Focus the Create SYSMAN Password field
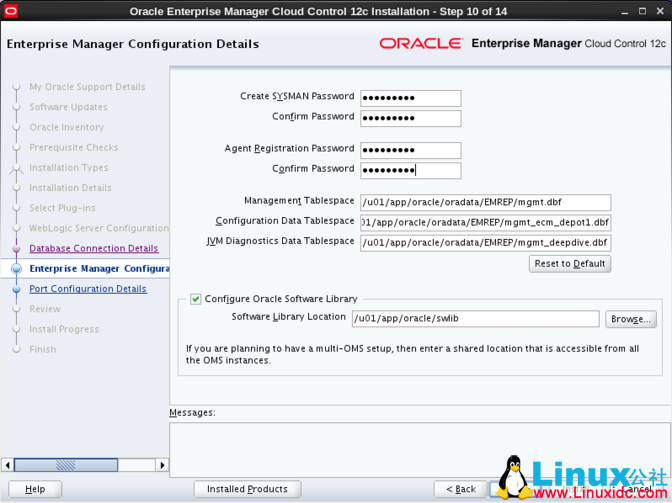 pos(411,98)
